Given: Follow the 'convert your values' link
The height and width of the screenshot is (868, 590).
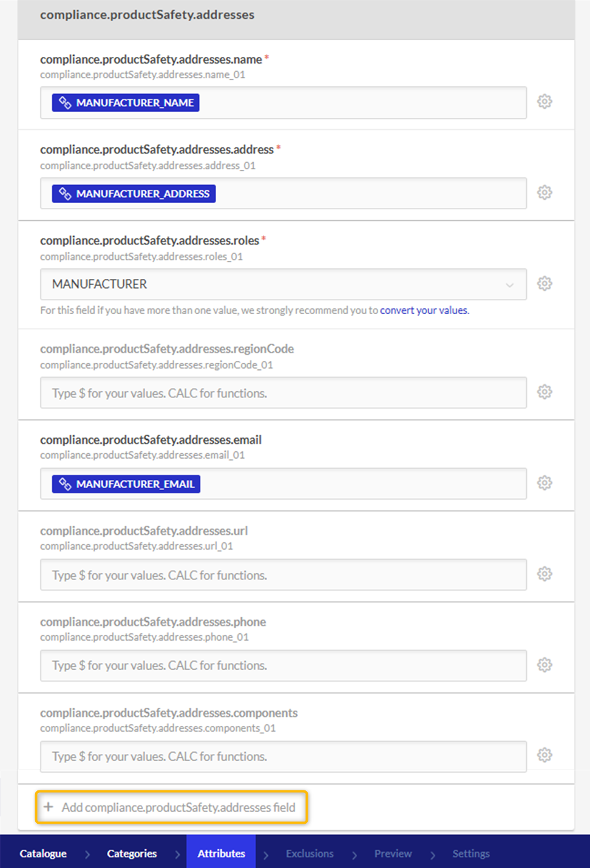Looking at the screenshot, I should (424, 311).
